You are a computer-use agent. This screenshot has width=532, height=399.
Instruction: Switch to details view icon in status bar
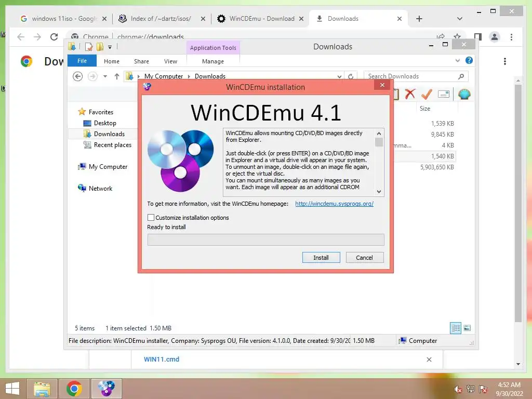pyautogui.click(x=456, y=328)
